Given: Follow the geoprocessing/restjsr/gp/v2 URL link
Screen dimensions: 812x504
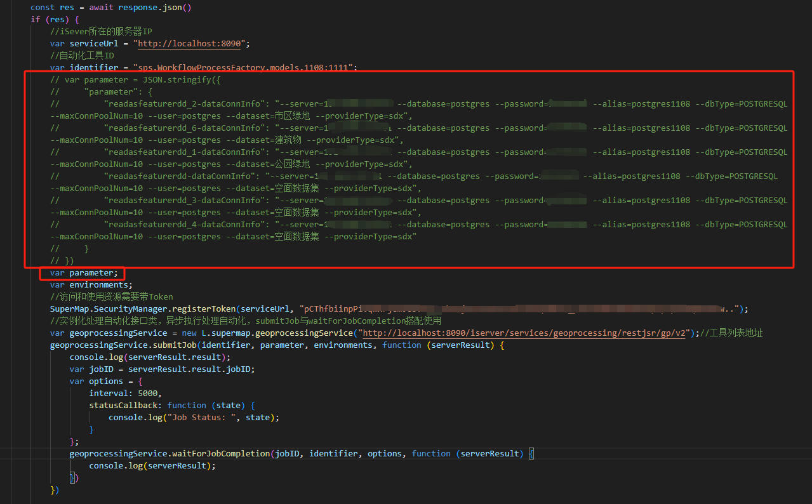Looking at the screenshot, I should 524,333.
